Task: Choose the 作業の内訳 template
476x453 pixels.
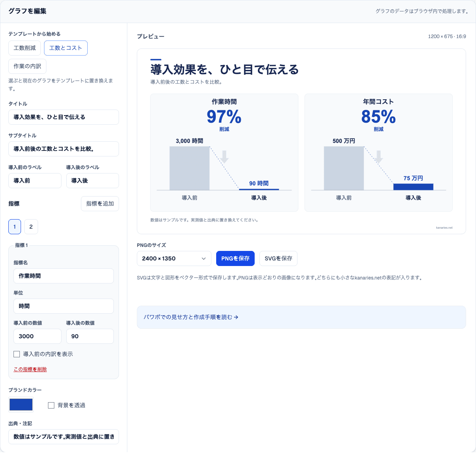Action: (27, 66)
